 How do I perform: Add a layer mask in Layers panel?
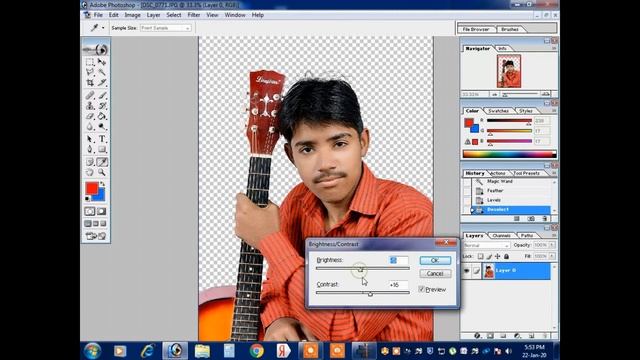pyautogui.click(x=490, y=336)
